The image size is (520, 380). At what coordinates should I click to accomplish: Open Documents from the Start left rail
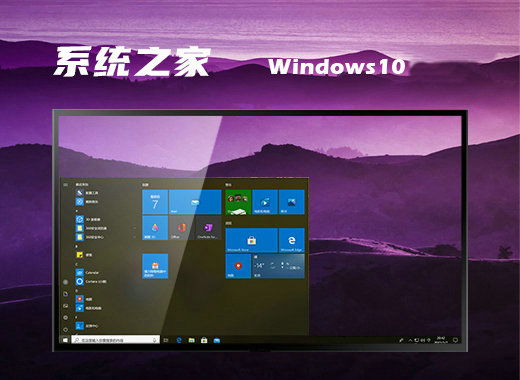(66, 294)
